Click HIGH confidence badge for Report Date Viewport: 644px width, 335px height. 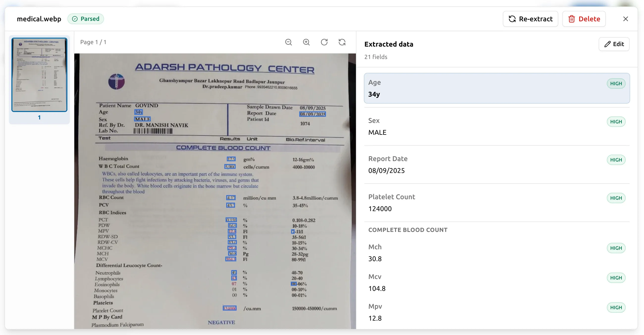pyautogui.click(x=616, y=160)
